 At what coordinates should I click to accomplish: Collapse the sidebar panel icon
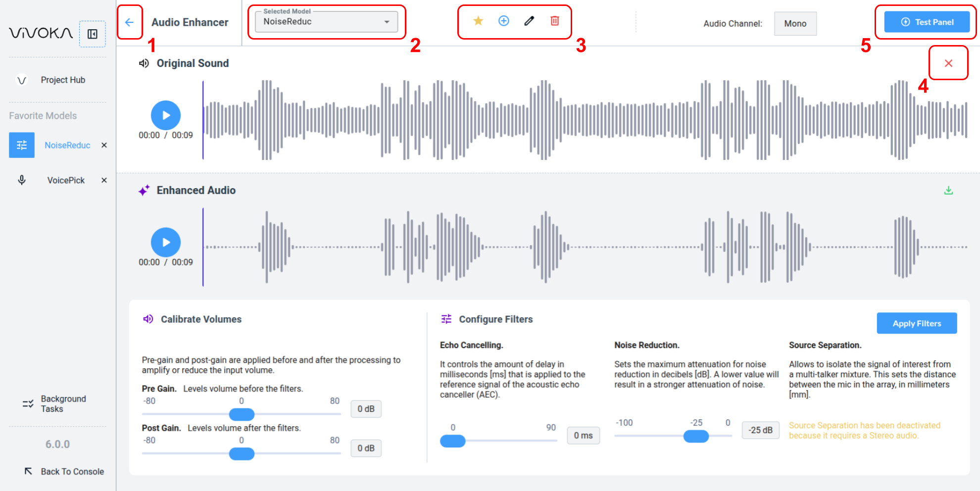click(x=93, y=34)
